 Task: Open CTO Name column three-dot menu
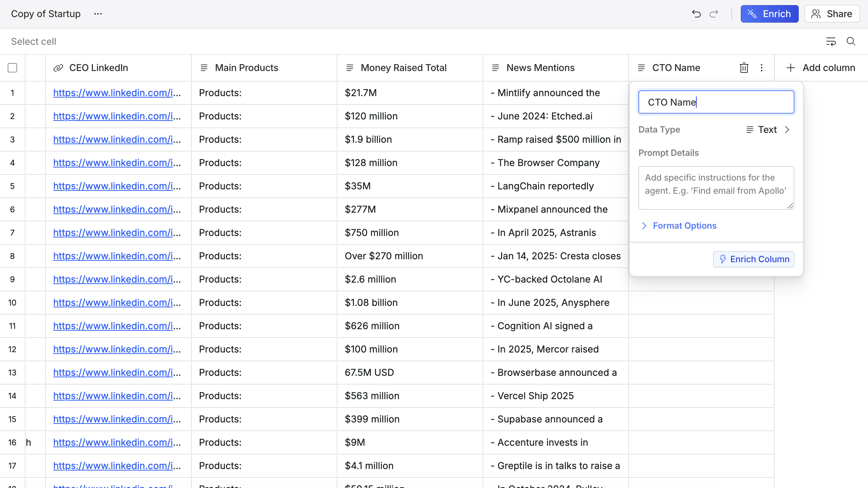(761, 68)
